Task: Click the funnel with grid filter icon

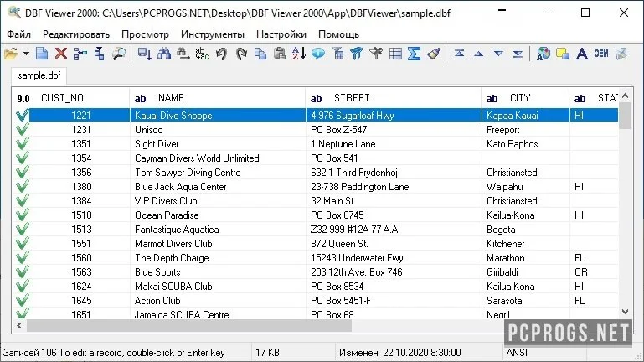Action: click(337, 54)
